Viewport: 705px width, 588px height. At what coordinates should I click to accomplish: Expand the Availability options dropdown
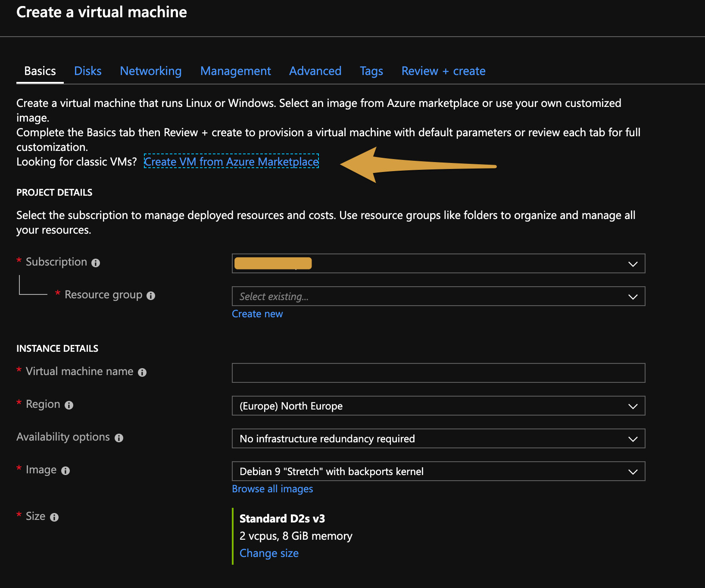438,439
